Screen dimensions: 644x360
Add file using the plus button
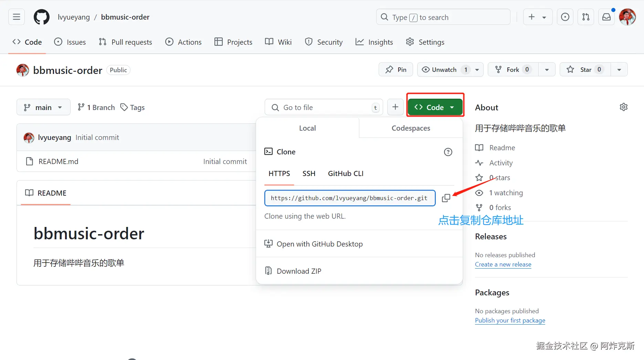click(x=395, y=107)
